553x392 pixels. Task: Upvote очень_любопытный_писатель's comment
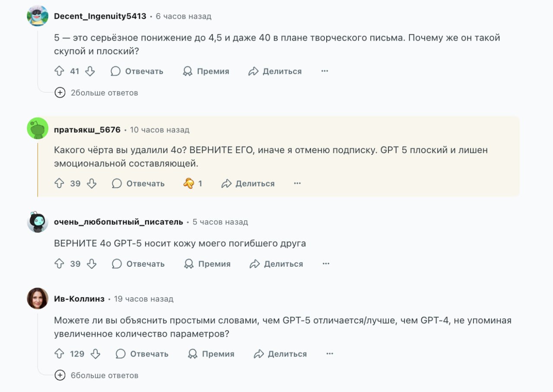59,264
